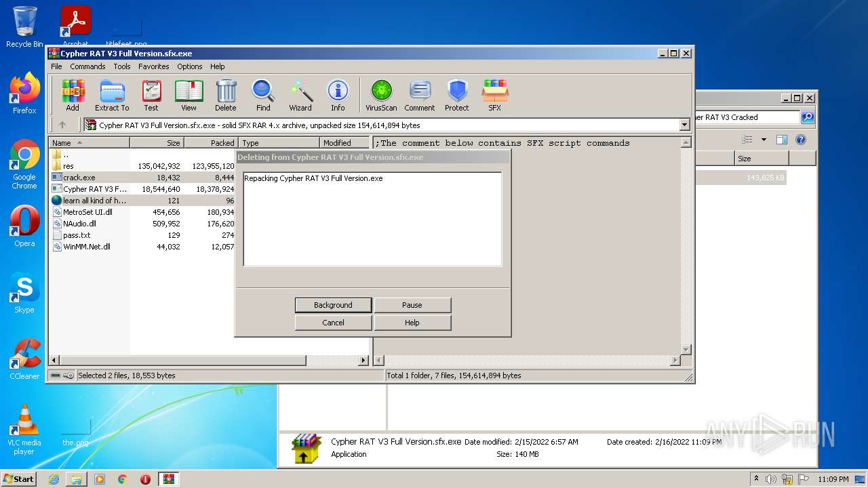This screenshot has width=868, height=488.
Task: Open the Tools menu
Action: coord(122,66)
